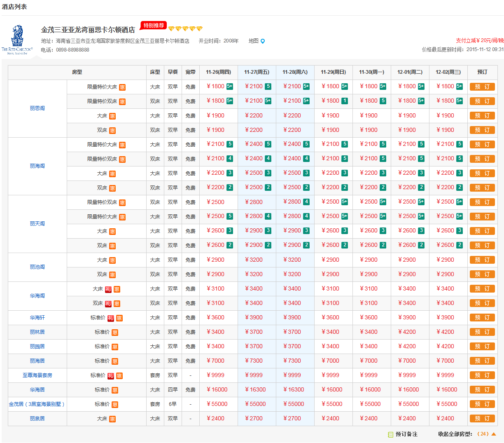Open the 丽海阁 room type link
Viewport: 504px width, 443px height.
pos(37,166)
